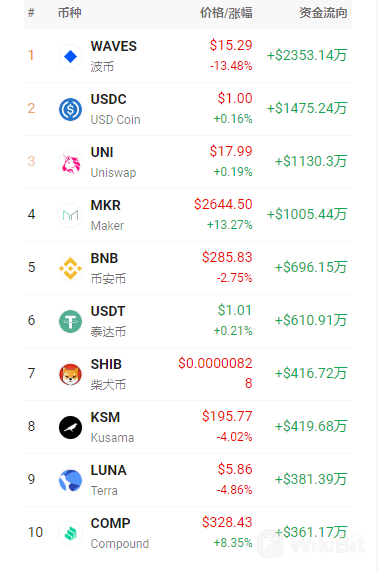Click the WAVES blue diamond coin icon

click(70, 57)
